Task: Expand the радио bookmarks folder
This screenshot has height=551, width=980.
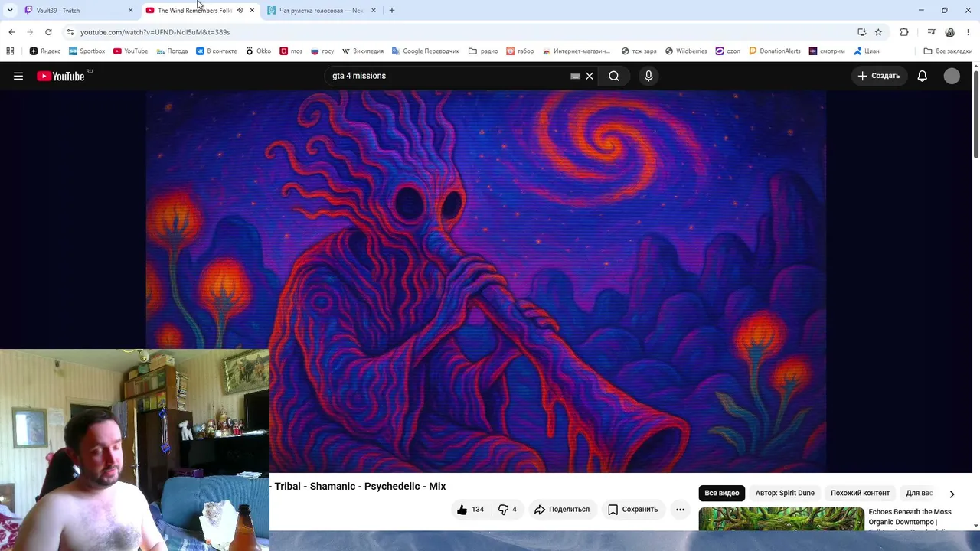Action: click(483, 51)
